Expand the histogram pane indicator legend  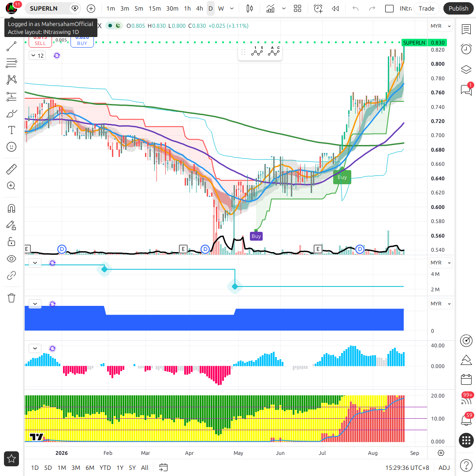(x=35, y=348)
